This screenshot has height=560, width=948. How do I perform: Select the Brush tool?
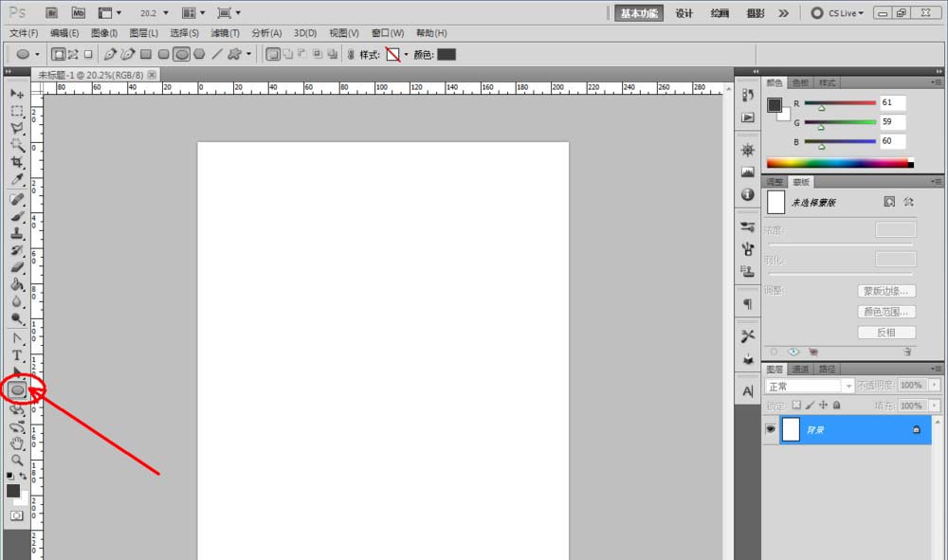tap(17, 216)
